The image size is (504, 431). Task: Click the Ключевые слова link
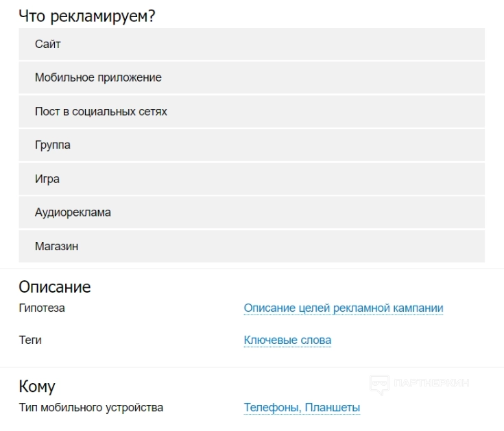pyautogui.click(x=287, y=340)
